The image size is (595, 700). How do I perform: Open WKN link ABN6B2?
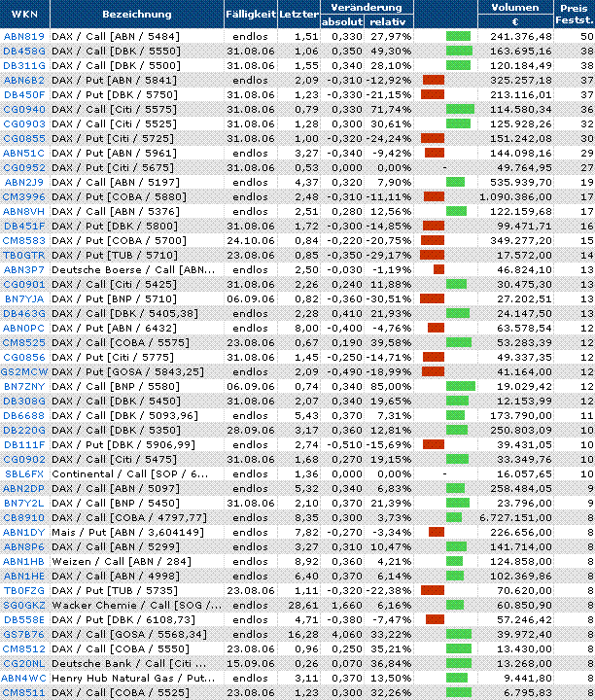pos(24,81)
